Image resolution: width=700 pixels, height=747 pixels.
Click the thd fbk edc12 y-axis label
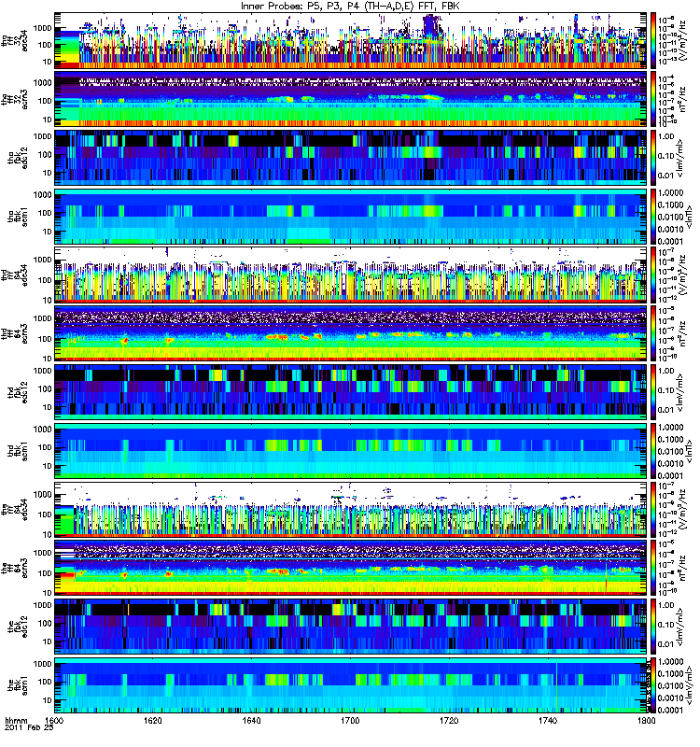(x=20, y=392)
